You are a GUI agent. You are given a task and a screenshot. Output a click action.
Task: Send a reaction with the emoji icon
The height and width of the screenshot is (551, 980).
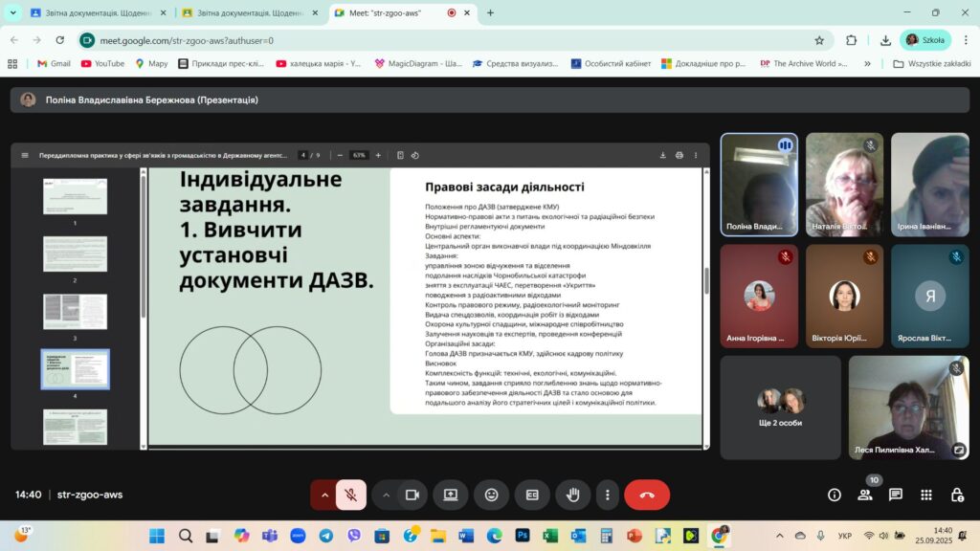click(x=491, y=495)
